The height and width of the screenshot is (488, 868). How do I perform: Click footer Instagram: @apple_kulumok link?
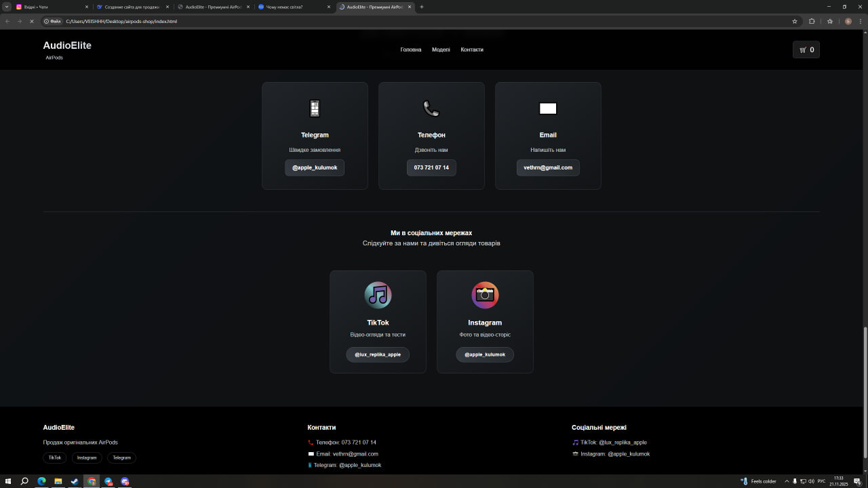pyautogui.click(x=611, y=454)
